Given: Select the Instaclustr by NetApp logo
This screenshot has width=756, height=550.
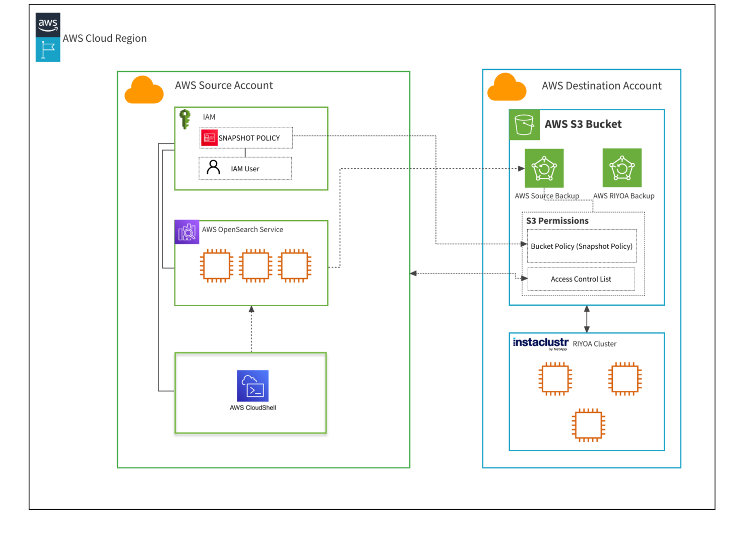Looking at the screenshot, I should (x=540, y=343).
